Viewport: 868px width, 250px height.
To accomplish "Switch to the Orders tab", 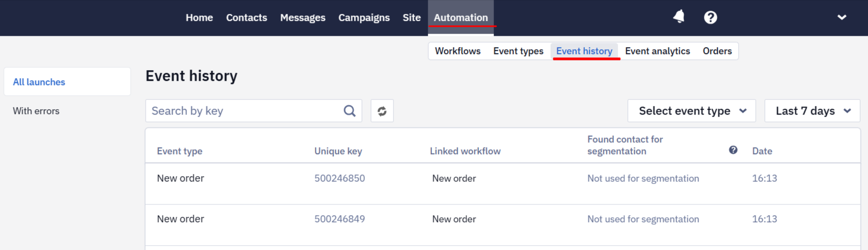I will click(x=717, y=51).
